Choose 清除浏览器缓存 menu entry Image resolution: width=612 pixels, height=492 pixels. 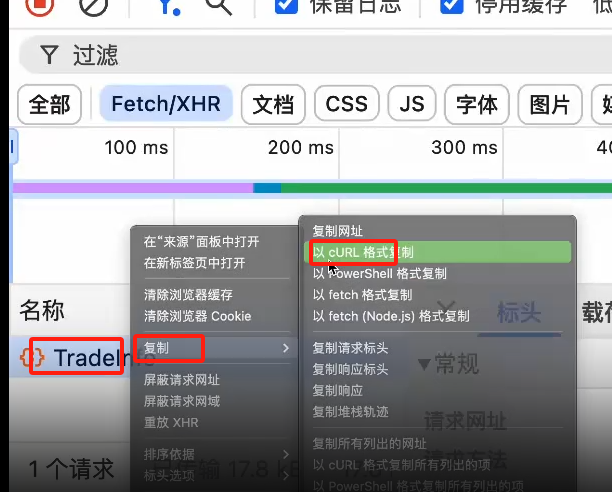188,295
